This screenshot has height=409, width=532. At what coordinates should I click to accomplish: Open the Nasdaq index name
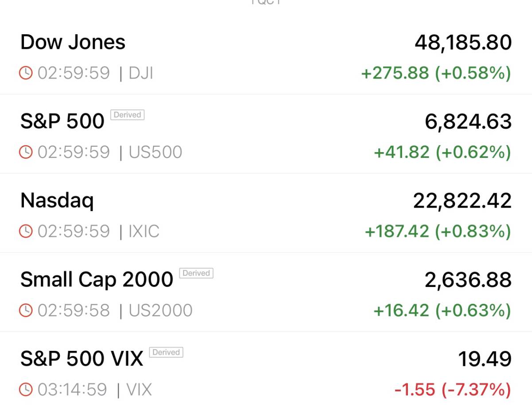coord(57,201)
